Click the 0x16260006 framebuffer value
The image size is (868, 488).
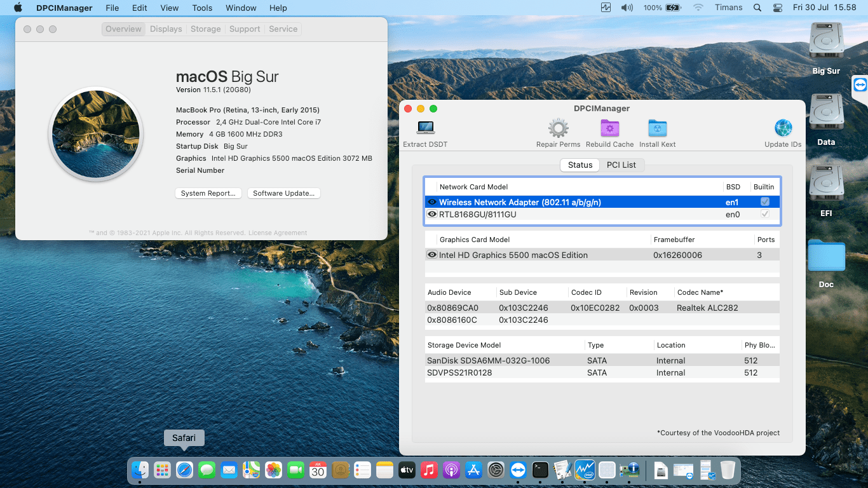coord(677,255)
